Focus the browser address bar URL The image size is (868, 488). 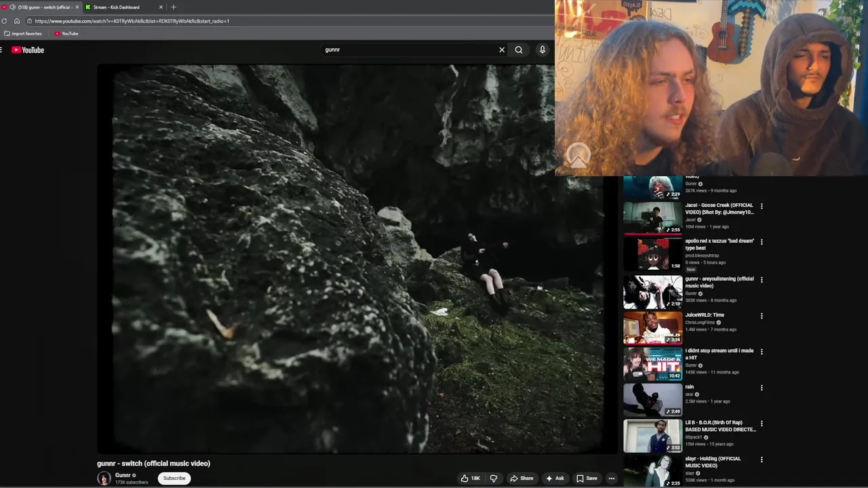[x=132, y=21]
